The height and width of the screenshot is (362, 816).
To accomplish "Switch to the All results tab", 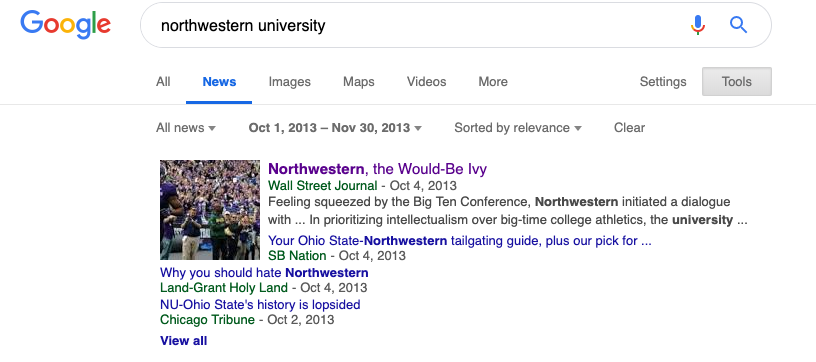I will point(163,82).
